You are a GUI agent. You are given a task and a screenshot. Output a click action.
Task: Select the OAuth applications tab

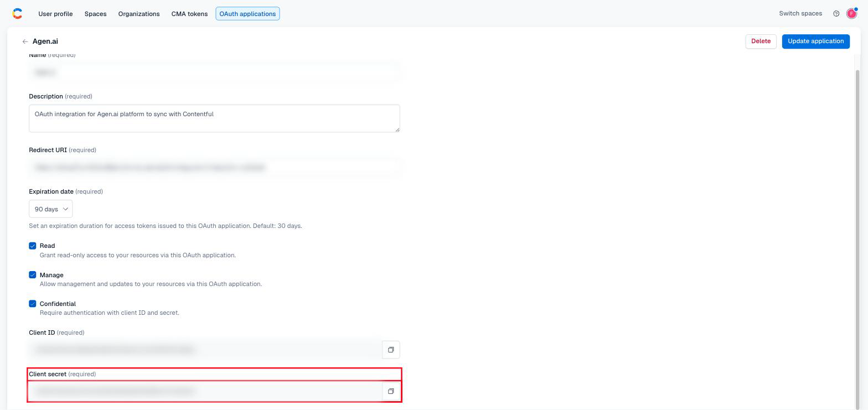[x=247, y=14]
